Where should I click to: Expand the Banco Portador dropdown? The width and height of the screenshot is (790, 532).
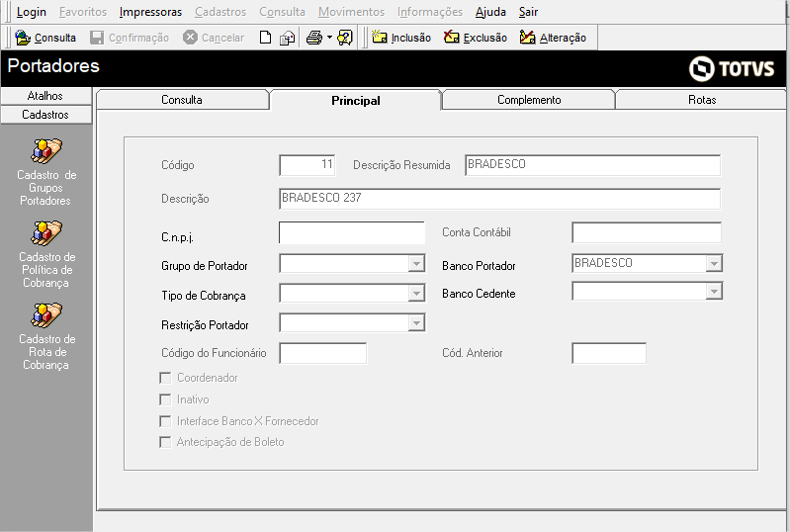pos(714,263)
